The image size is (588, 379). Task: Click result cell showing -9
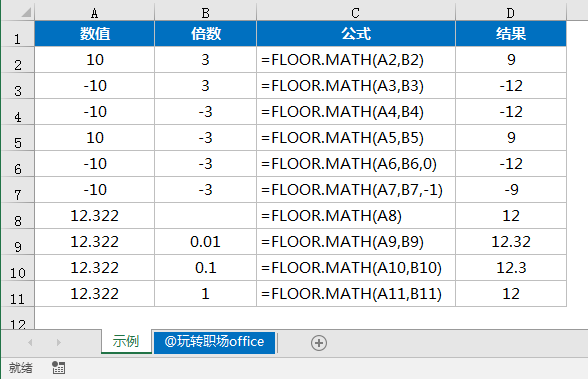511,190
